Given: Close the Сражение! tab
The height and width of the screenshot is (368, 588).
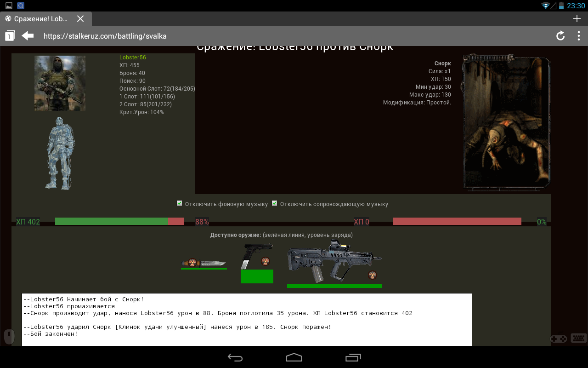Looking at the screenshot, I should point(80,19).
